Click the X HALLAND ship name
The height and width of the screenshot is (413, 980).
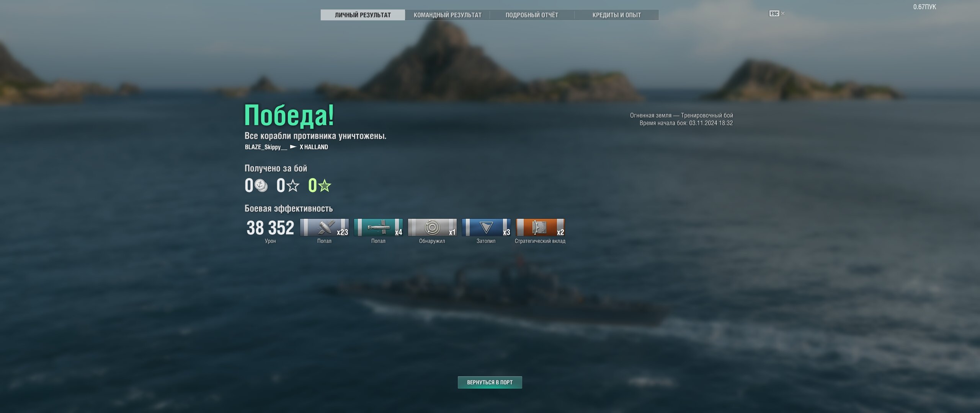[314, 147]
